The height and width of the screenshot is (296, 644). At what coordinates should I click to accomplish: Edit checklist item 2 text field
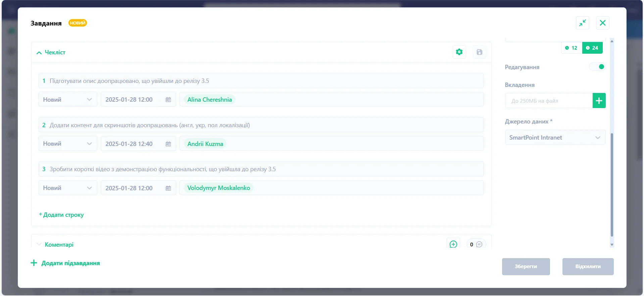click(x=261, y=125)
